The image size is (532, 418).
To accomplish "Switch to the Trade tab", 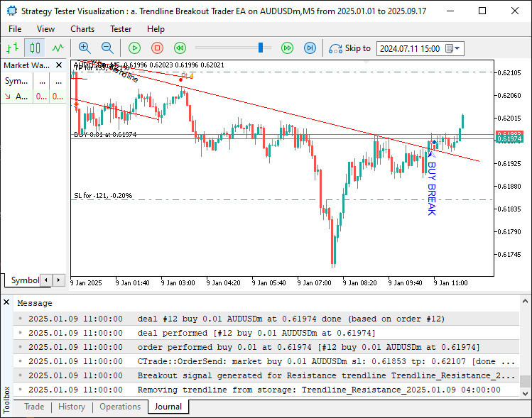I will point(34,407).
